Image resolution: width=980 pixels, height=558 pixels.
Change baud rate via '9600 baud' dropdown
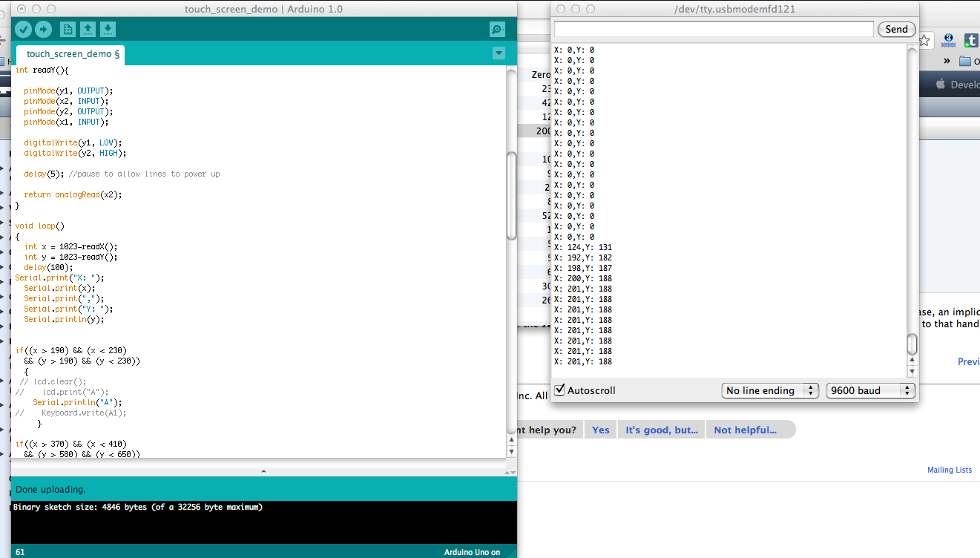tap(870, 390)
